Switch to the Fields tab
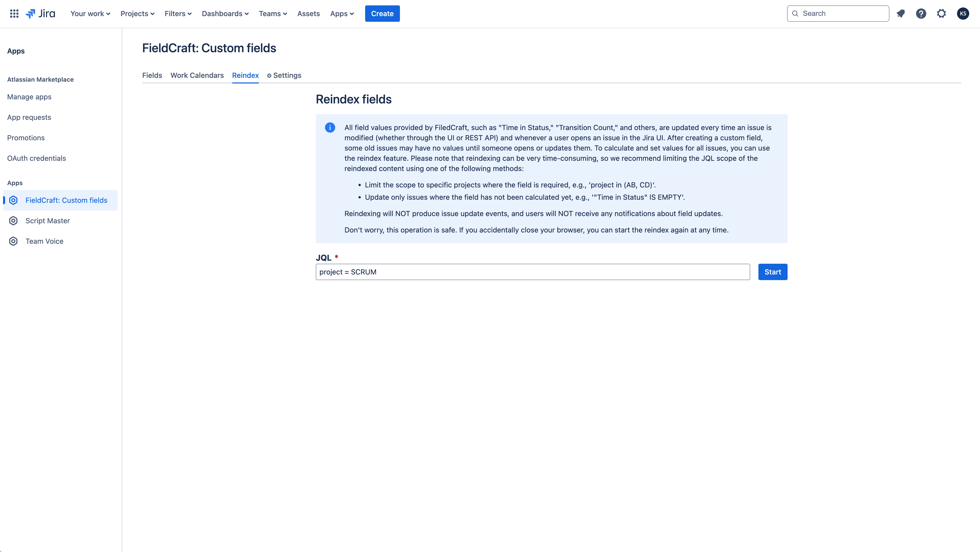The image size is (980, 552). (152, 75)
